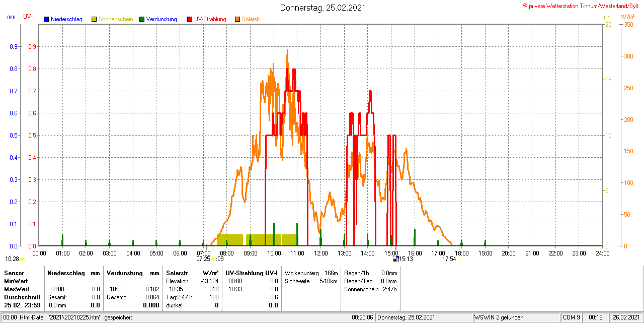This screenshot has height=323, width=644.
Task: Click the 00:20:06 status bar time
Action: tap(362, 317)
